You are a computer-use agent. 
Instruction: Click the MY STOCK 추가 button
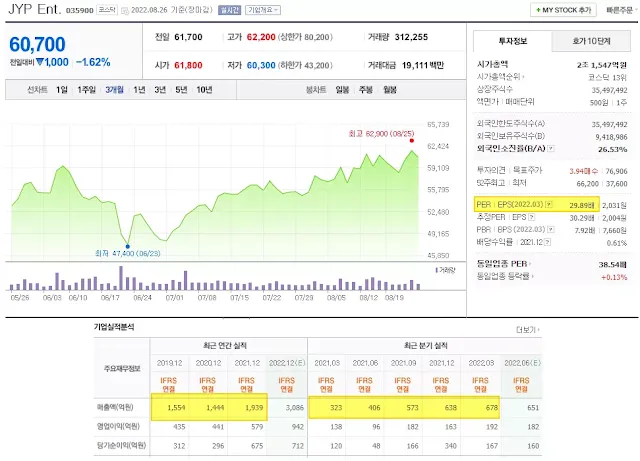(x=563, y=10)
